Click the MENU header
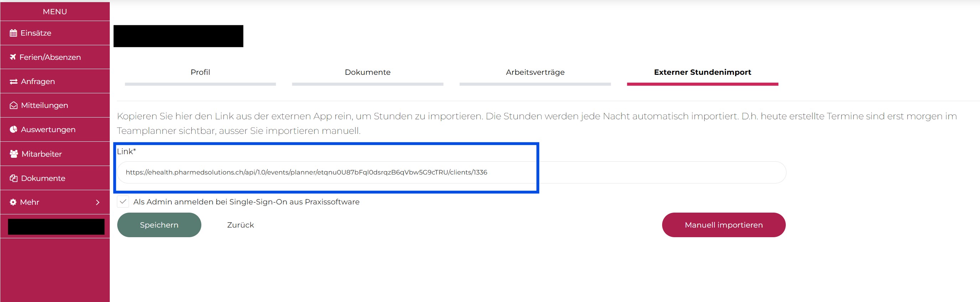The width and height of the screenshot is (980, 302). 55,11
